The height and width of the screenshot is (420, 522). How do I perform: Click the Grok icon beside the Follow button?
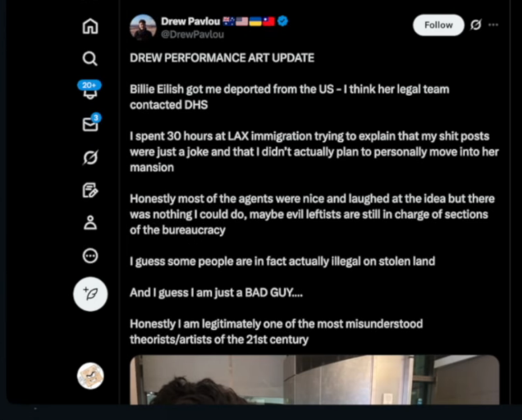pyautogui.click(x=476, y=25)
